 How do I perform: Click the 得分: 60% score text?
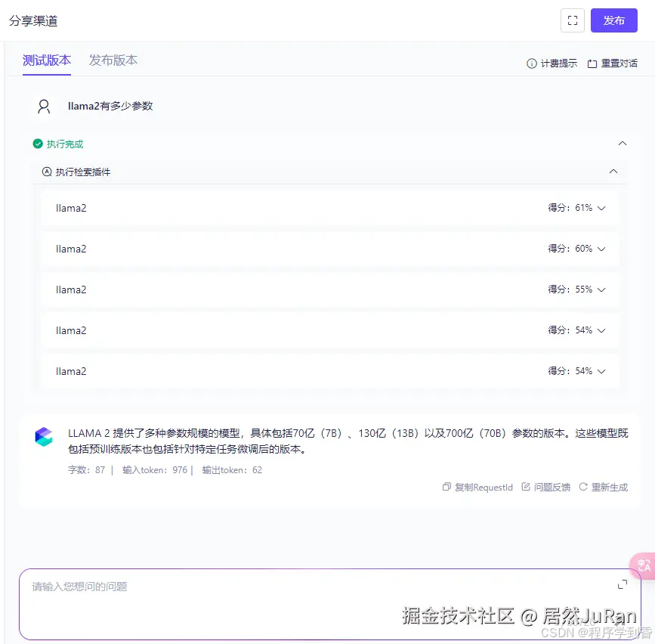click(x=570, y=249)
